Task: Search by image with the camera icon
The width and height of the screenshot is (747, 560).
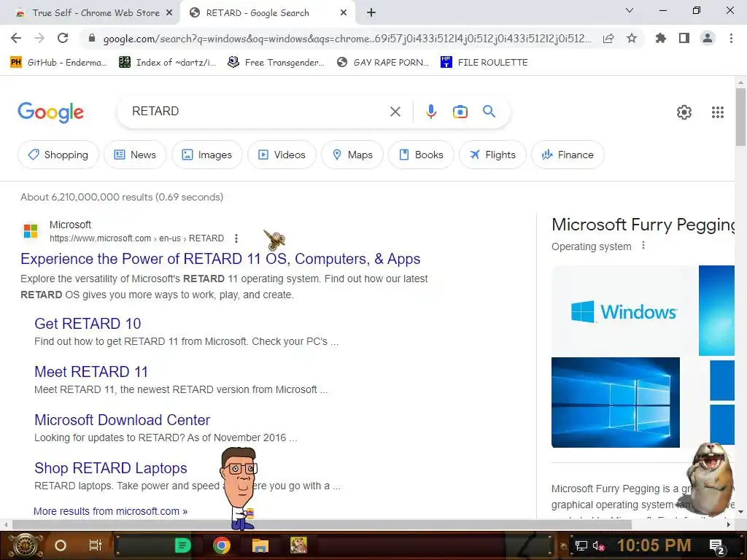Action: [460, 112]
